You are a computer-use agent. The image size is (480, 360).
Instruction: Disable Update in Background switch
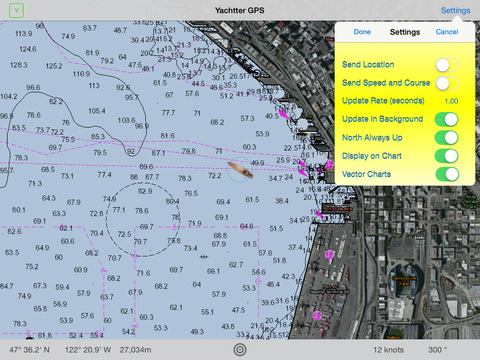(447, 119)
